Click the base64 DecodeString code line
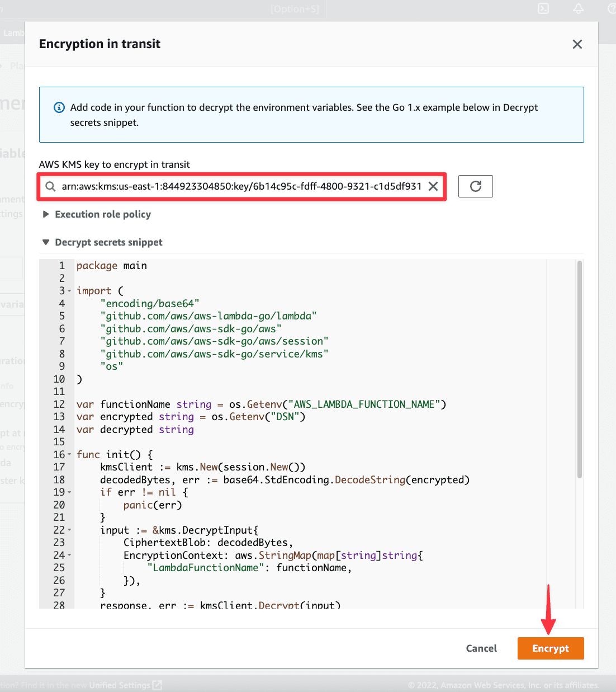Screen dimensions: 616x692 [285, 480]
